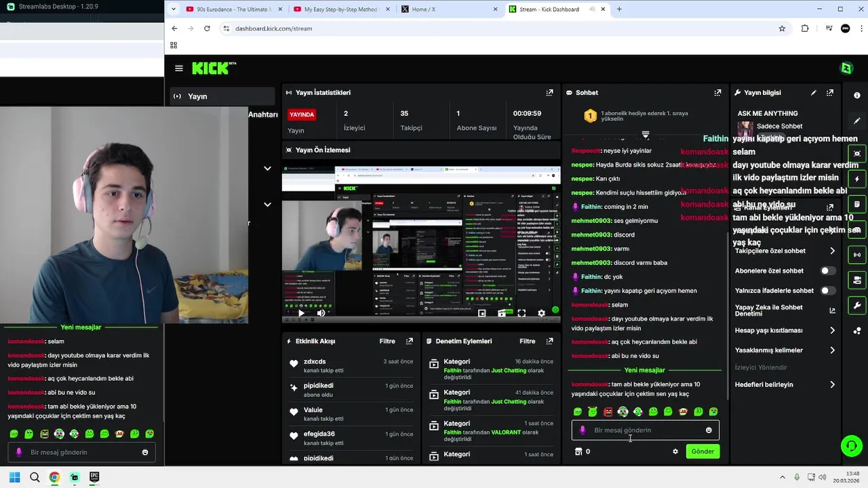Click the Streamlabs chat message input field
The width and height of the screenshot is (868, 488).
tap(81, 453)
